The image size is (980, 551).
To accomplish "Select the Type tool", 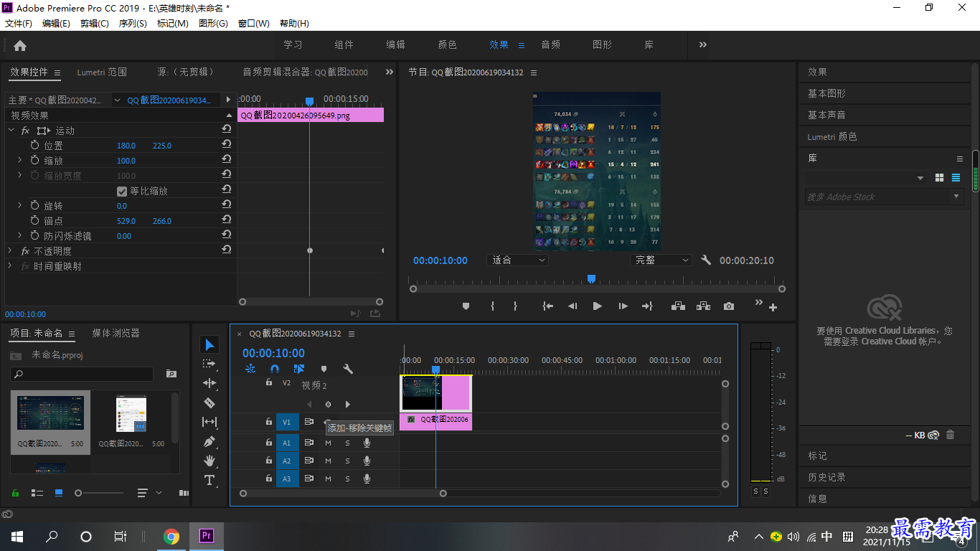I will click(209, 480).
